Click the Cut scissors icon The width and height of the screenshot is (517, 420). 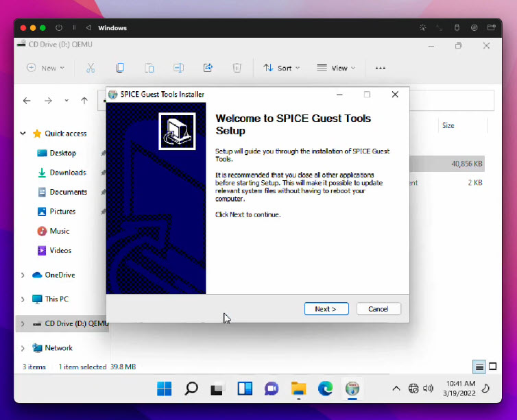(x=90, y=68)
